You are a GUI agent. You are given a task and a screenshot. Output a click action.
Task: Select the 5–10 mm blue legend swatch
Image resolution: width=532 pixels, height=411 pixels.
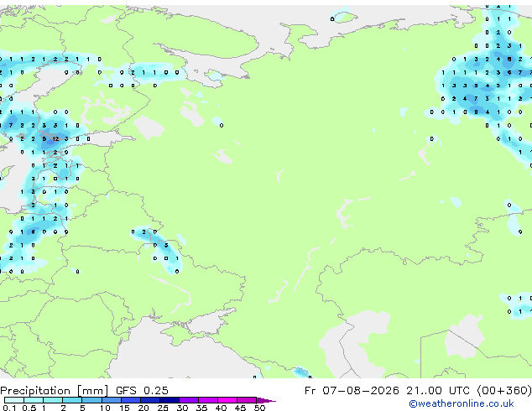[x=91, y=400]
